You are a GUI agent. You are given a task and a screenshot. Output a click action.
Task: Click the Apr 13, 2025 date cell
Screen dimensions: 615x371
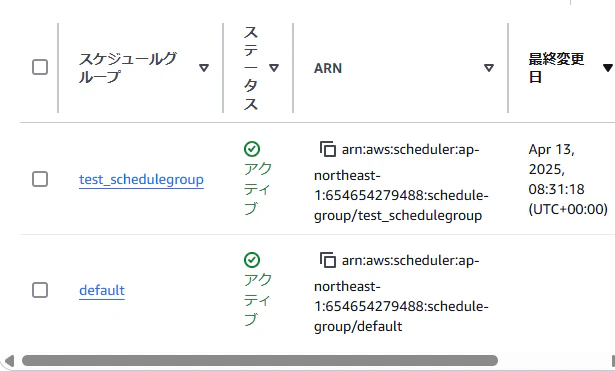(568, 179)
